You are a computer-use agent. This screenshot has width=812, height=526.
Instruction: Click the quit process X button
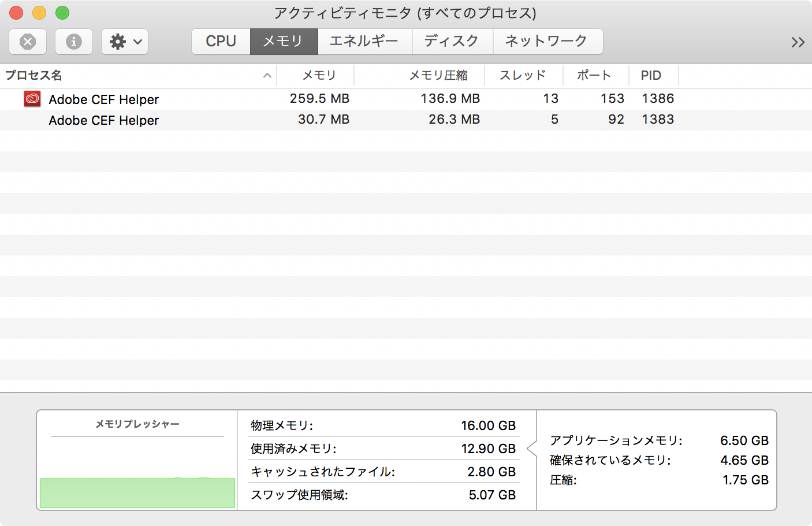coord(28,42)
